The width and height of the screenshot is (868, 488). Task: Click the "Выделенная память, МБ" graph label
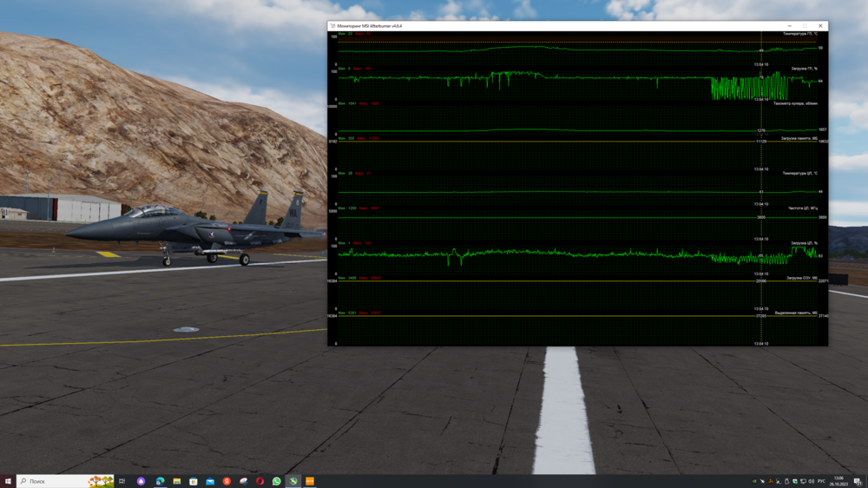(796, 313)
